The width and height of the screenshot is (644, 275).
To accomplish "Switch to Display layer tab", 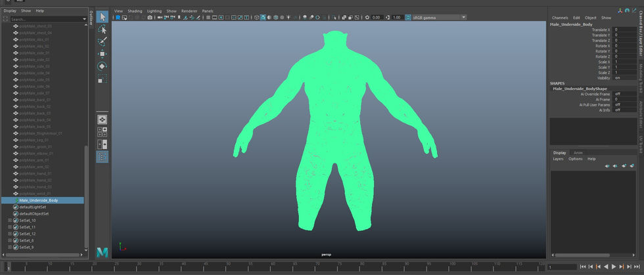I will coord(559,153).
